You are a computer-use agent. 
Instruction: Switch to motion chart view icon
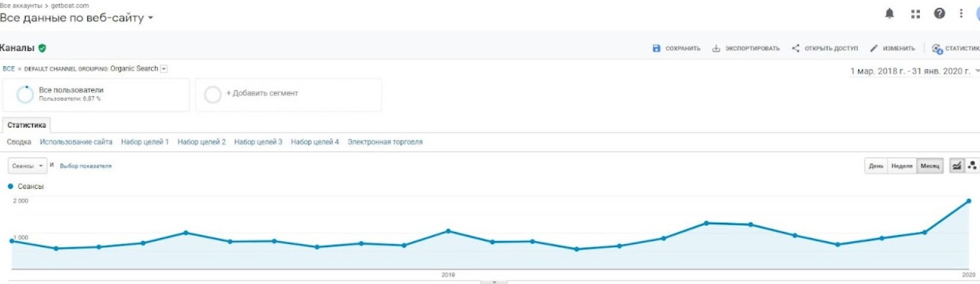coord(972,166)
